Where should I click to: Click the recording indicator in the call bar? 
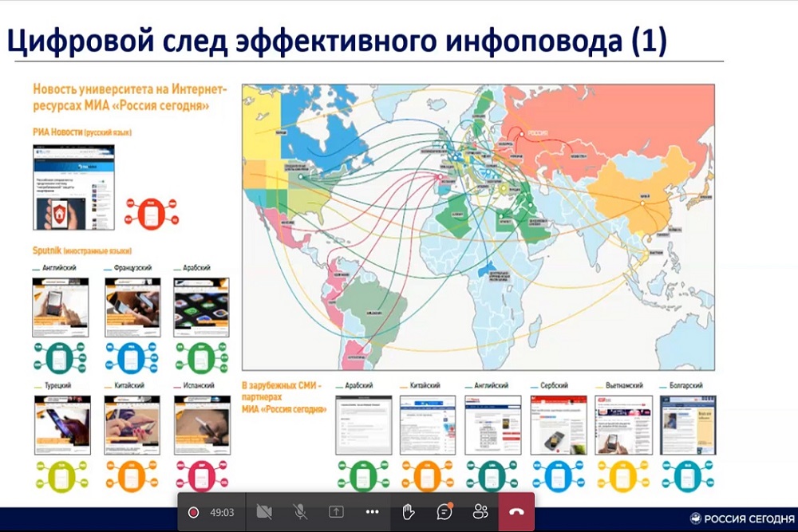pyautogui.click(x=193, y=512)
